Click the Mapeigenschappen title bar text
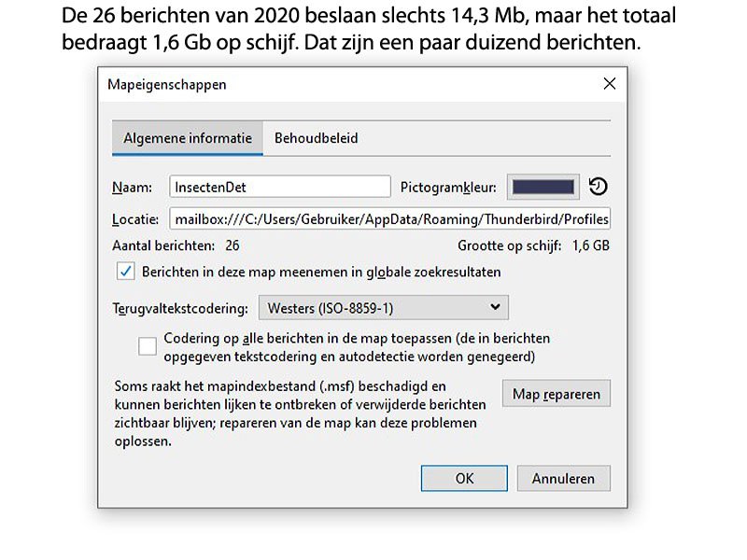The height and width of the screenshot is (560, 747). coord(167,84)
